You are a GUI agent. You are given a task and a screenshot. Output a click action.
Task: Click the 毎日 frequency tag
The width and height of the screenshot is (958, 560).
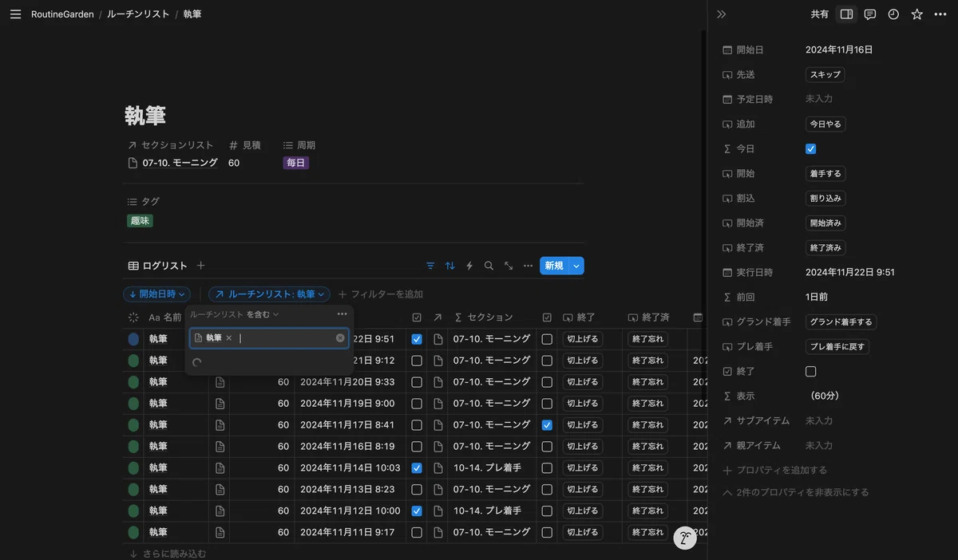[x=295, y=163]
